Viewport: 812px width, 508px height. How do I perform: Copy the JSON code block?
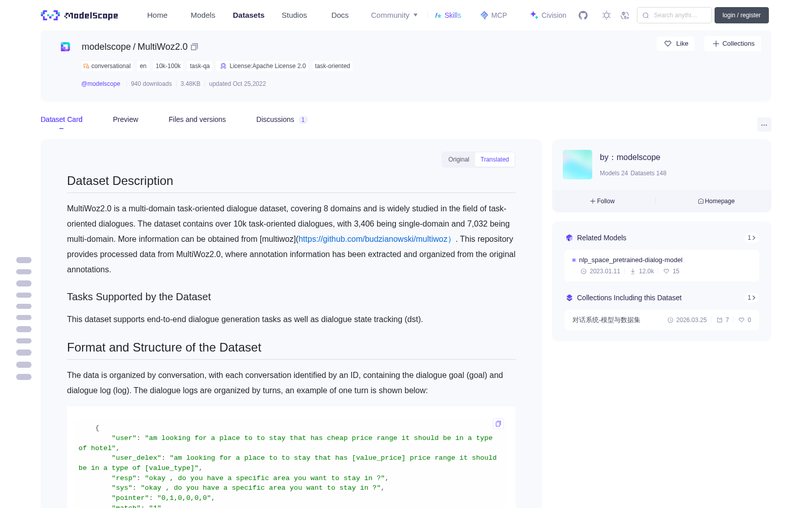click(498, 424)
